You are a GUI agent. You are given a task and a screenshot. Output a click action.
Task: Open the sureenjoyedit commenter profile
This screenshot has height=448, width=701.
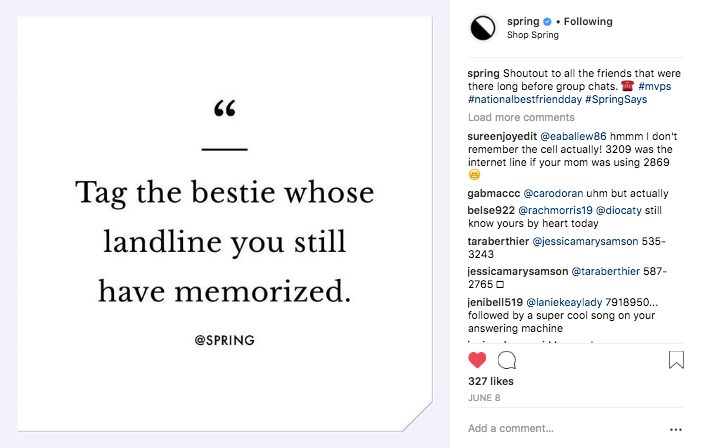[502, 135]
